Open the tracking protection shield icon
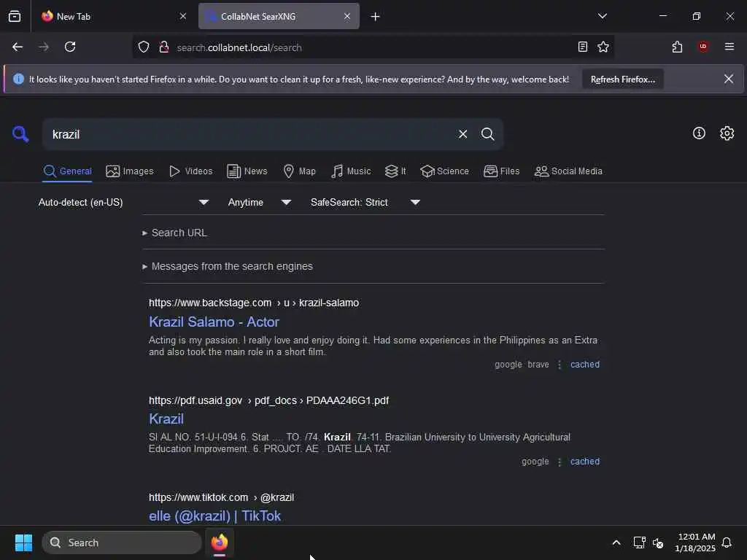 pyautogui.click(x=144, y=47)
